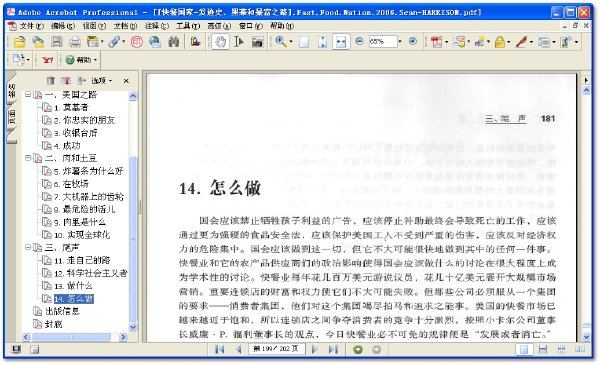600x365 pixels.
Task: Select bookmark 10. 实现全球化
Action: pos(82,235)
